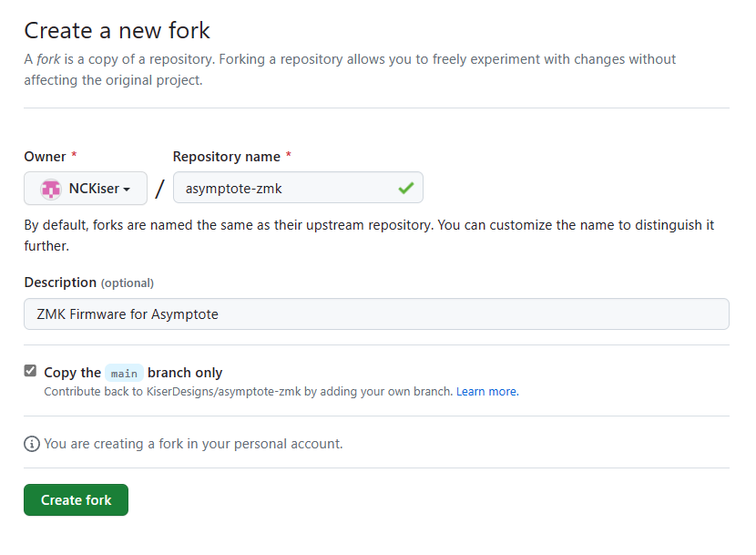Screen dimensions: 756x555
Task: Click the Create a new fork heading
Action: tap(117, 30)
